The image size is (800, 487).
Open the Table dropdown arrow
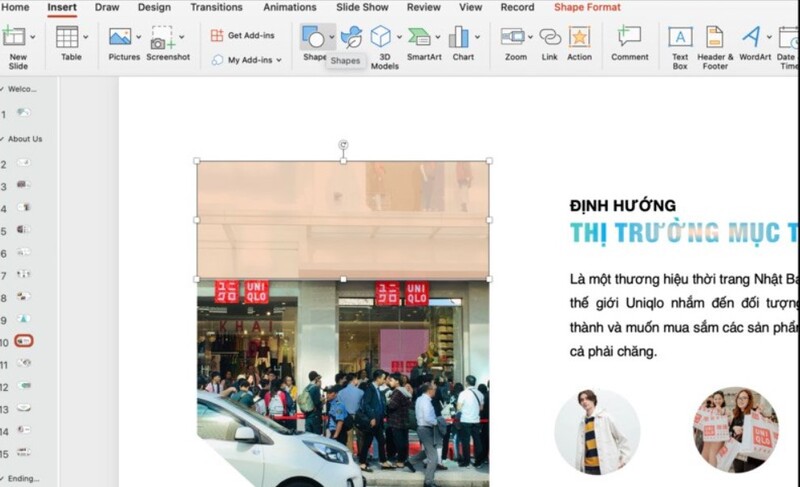(85, 37)
